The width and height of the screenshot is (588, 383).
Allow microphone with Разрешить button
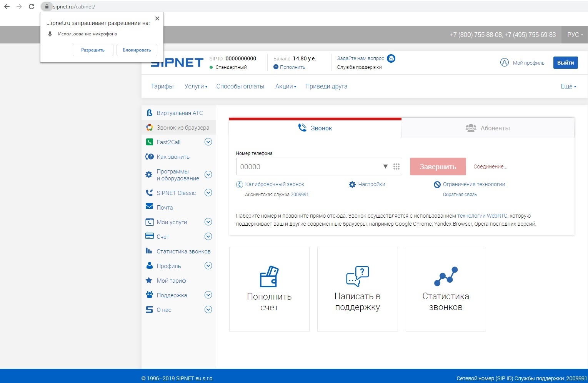point(93,50)
